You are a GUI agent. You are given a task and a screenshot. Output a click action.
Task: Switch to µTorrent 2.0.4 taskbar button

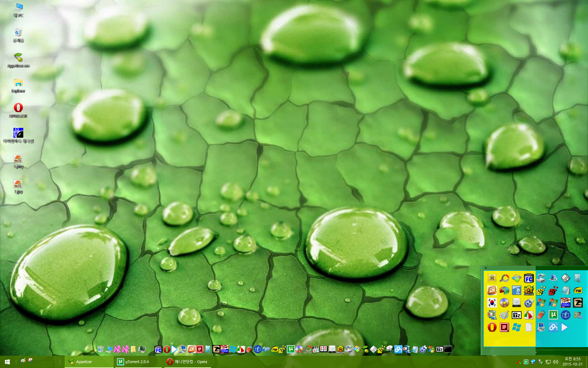(x=138, y=362)
